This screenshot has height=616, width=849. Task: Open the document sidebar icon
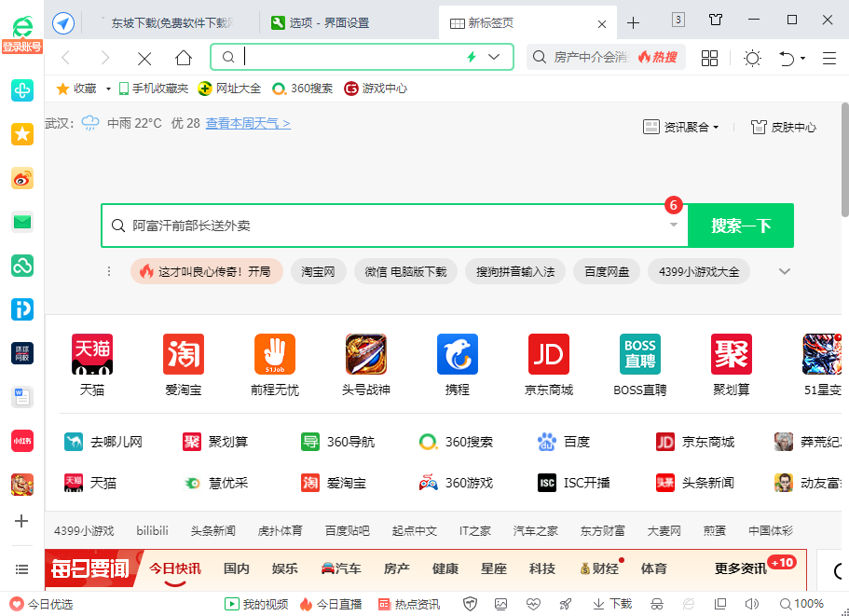[x=22, y=397]
